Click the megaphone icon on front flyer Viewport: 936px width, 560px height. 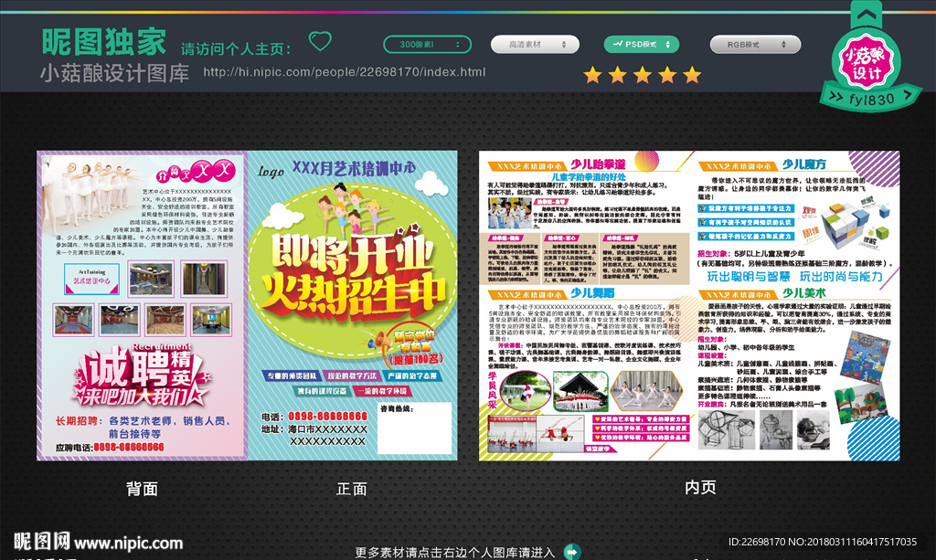[378, 343]
